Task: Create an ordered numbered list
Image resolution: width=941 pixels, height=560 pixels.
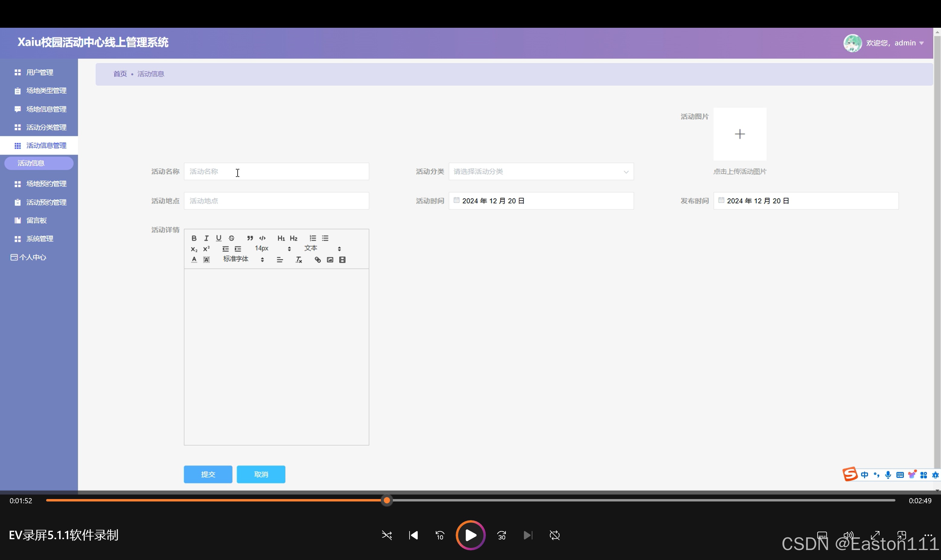Action: 313,238
